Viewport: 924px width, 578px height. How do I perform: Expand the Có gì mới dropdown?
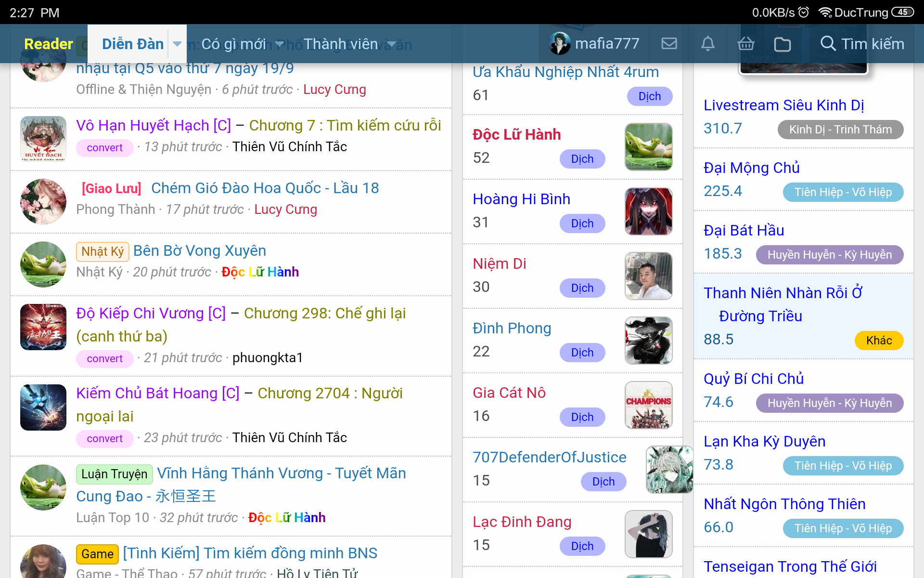(x=280, y=44)
